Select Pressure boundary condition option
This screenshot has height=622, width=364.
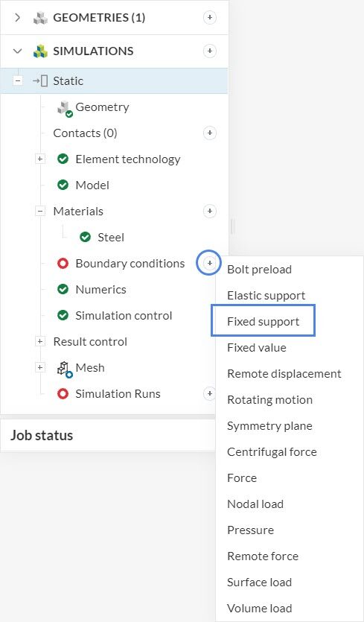pos(251,530)
